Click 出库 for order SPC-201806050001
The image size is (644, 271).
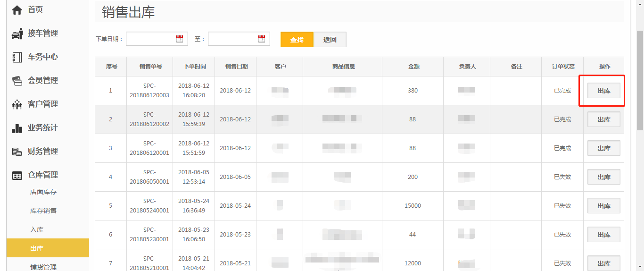603,177
